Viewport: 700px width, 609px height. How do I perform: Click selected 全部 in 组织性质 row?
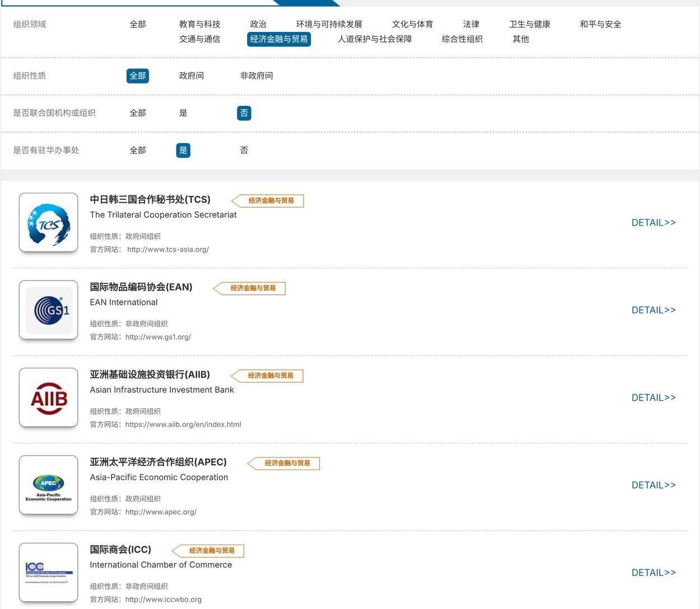click(x=138, y=76)
